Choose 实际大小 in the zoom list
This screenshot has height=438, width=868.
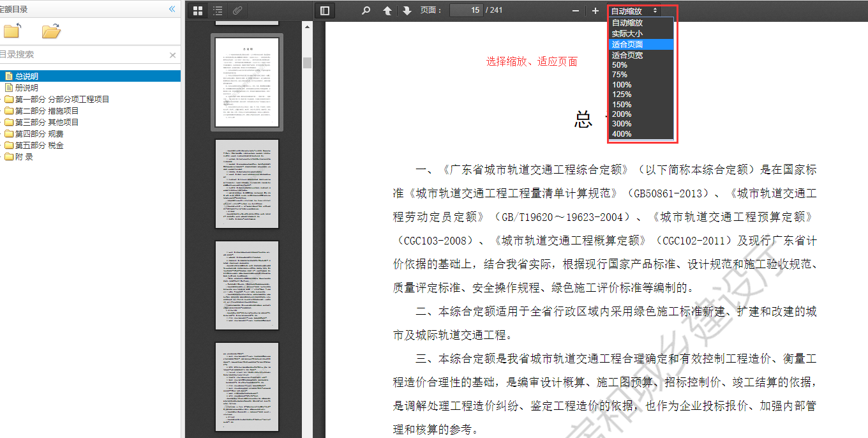[x=641, y=33]
